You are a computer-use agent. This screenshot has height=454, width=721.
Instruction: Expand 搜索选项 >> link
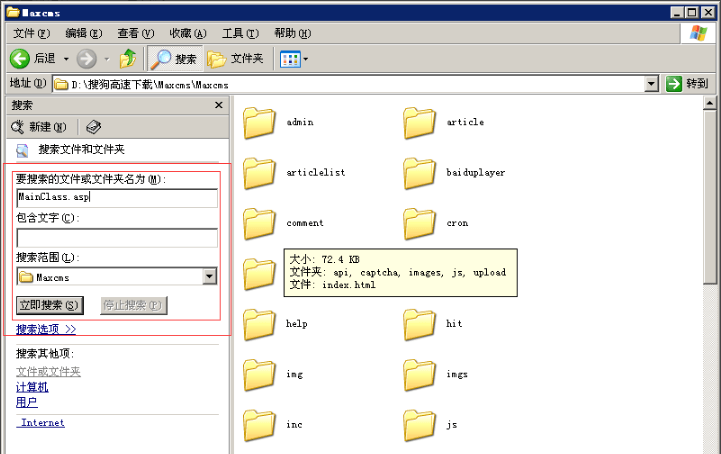(x=46, y=329)
